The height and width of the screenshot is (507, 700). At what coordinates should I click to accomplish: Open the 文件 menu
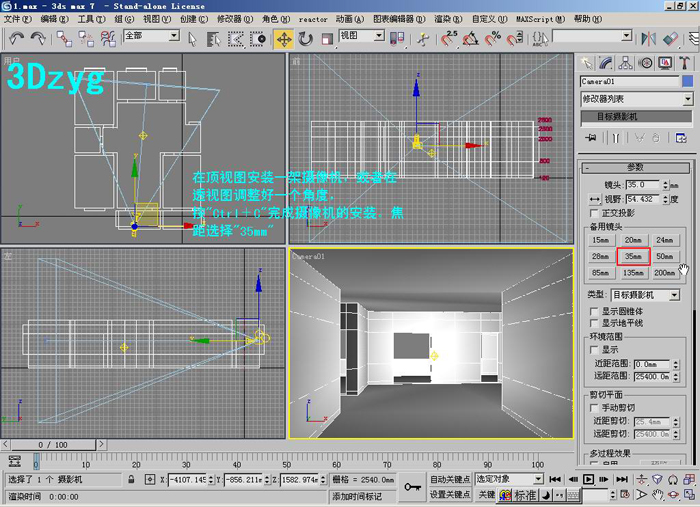click(17, 19)
